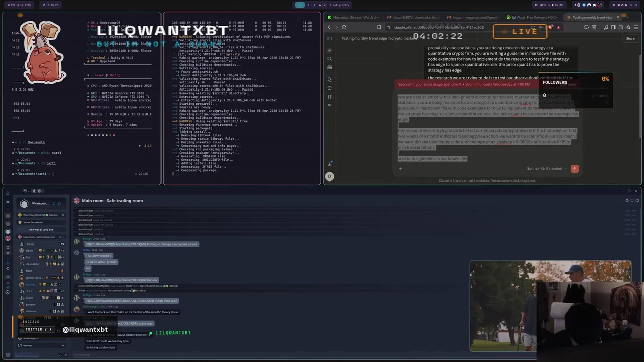Open Chats in the Claude sidebar
The image size is (644, 362).
point(330,79)
